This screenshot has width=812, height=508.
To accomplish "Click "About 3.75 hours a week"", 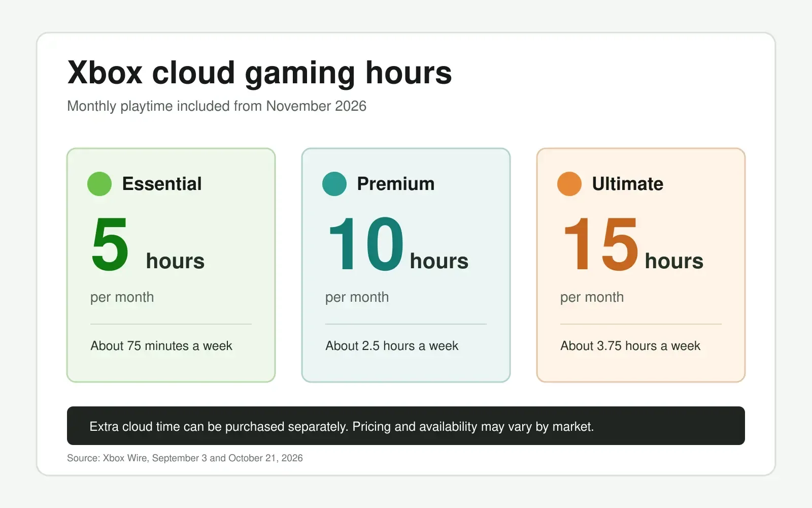I will (x=630, y=346).
